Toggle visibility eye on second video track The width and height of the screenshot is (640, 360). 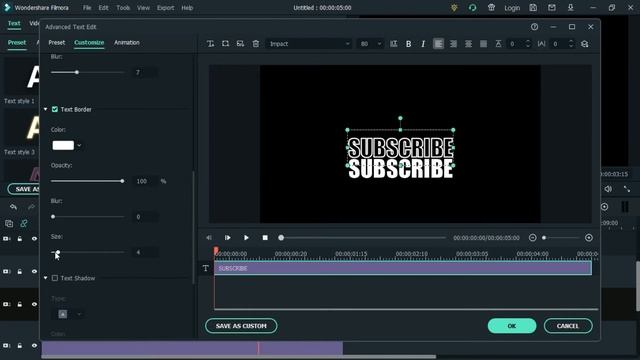point(34,271)
